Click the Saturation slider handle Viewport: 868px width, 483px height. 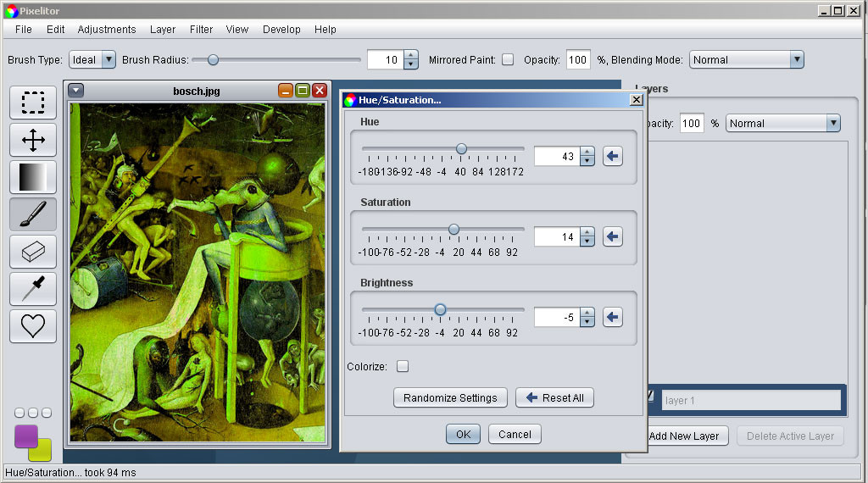pyautogui.click(x=453, y=229)
